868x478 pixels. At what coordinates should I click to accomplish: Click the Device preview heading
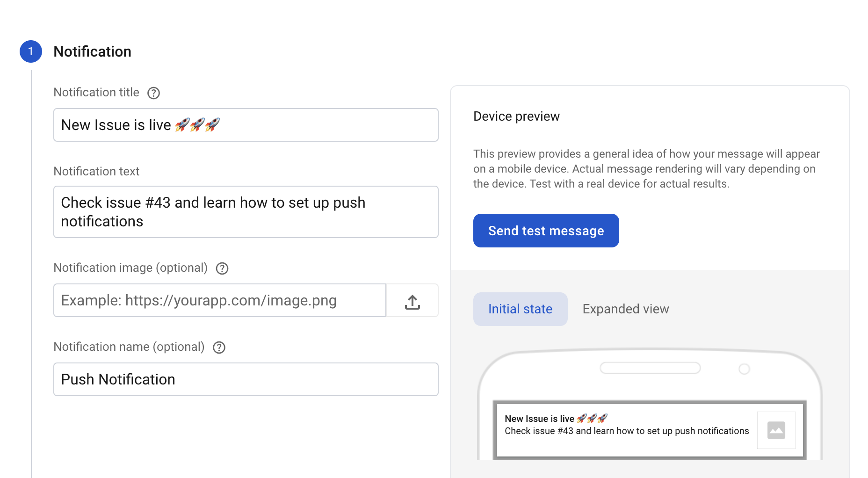pyautogui.click(x=516, y=116)
